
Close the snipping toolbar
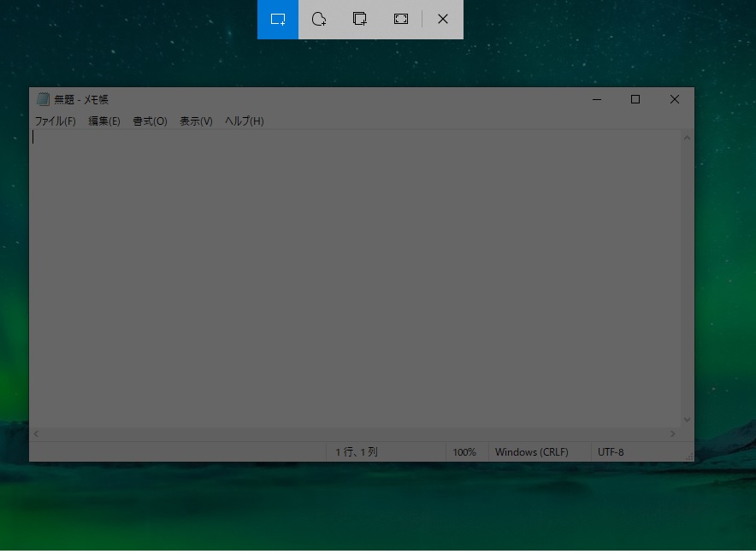443,20
